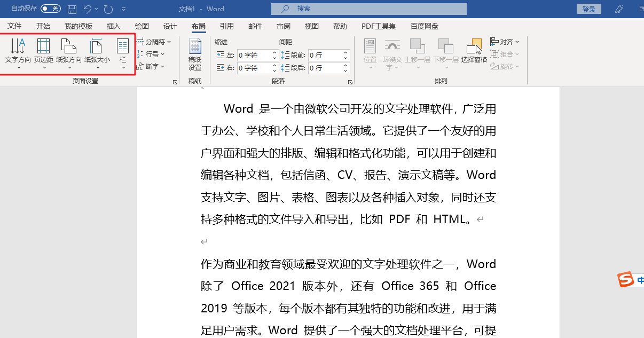The width and height of the screenshot is (644, 338).
Task: Switch to View (视图) tab
Action: (312, 26)
